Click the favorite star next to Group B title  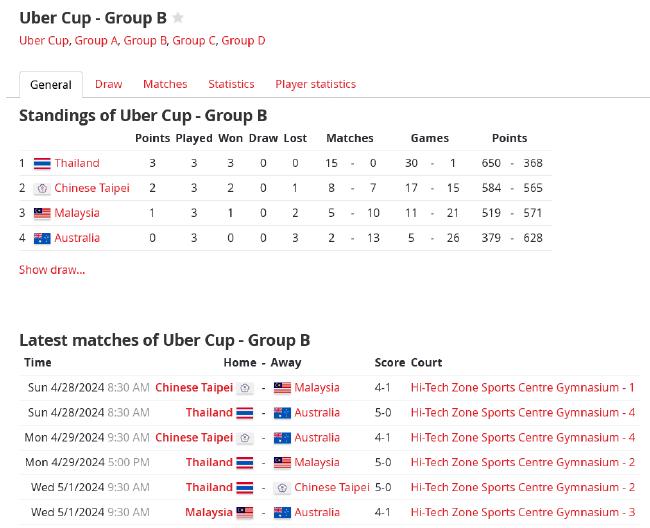(178, 18)
